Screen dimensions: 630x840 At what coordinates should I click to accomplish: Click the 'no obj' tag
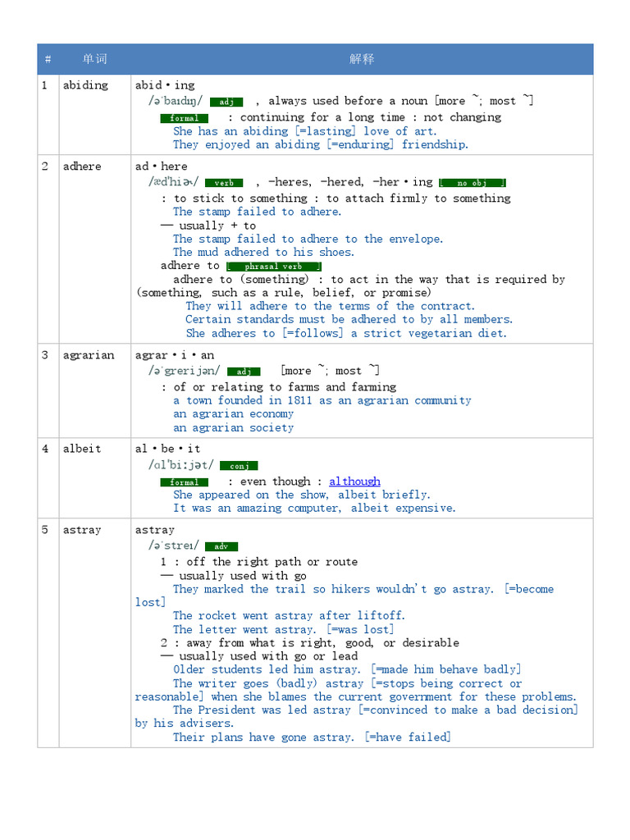[x=472, y=183]
